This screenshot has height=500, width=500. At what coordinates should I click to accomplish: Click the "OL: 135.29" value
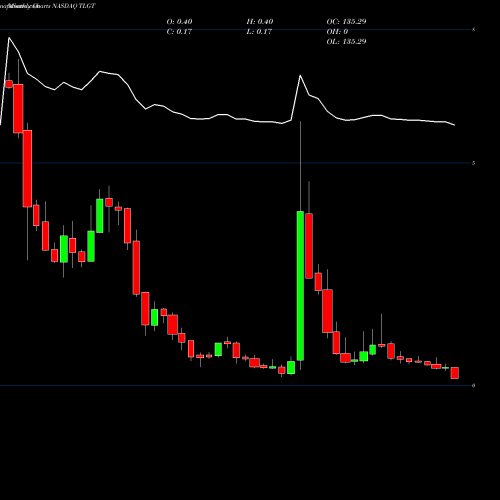point(346,42)
